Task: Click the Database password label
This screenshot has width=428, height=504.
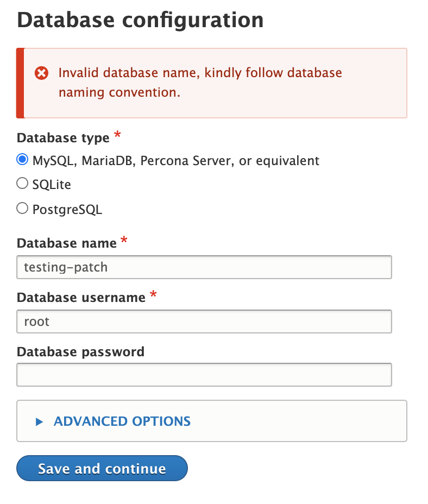Action: [80, 352]
